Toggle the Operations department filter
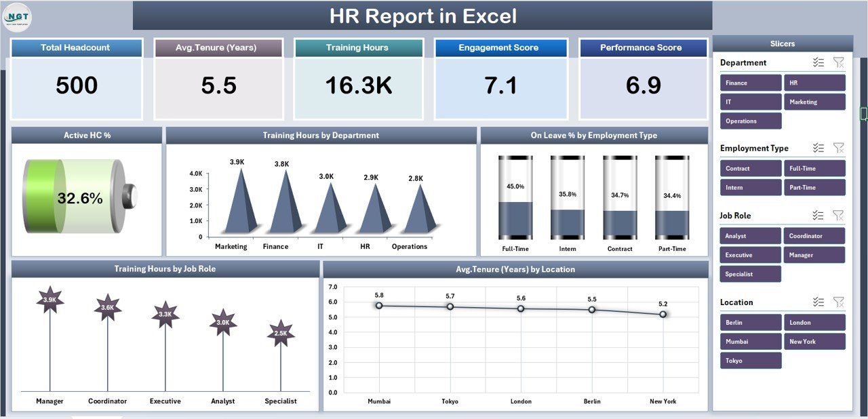Viewport: 868px width, 419px height. click(750, 120)
